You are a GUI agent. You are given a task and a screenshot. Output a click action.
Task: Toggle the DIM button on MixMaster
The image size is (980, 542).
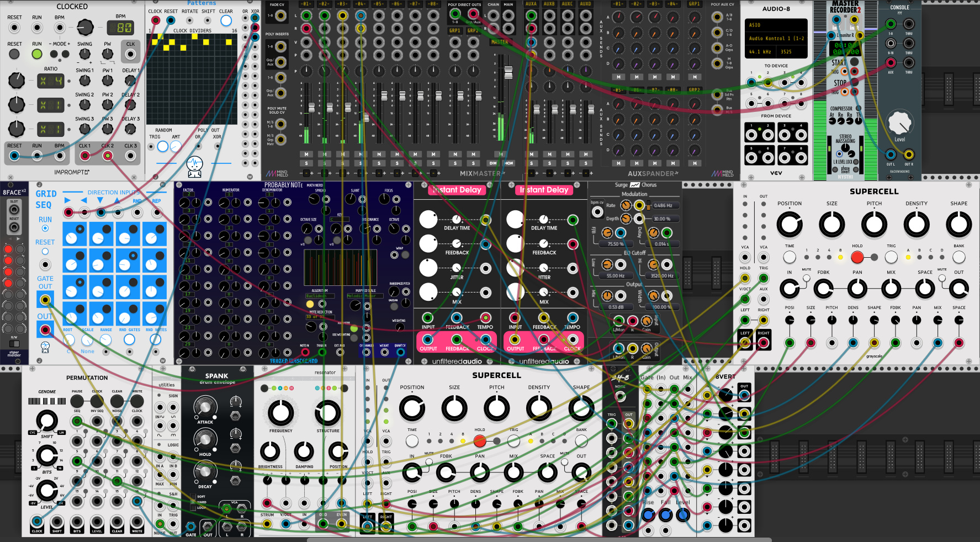tap(492, 163)
